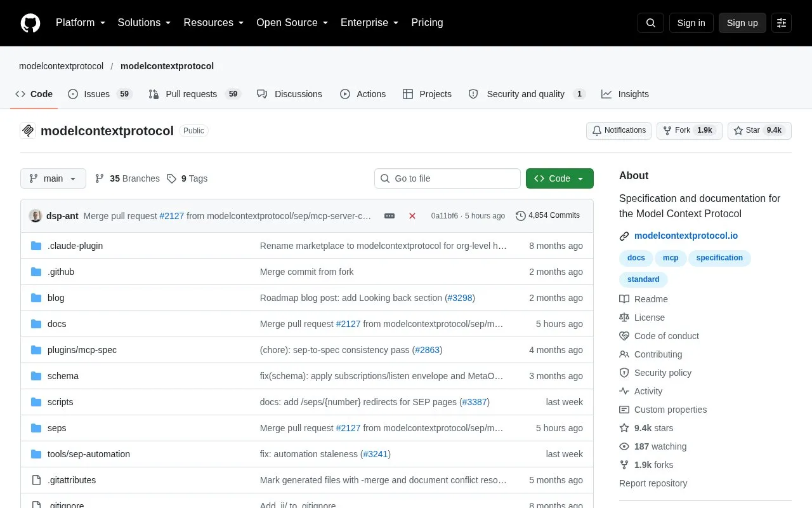812x508 pixels.
Task: View the 35 Branches list
Action: pos(128,178)
